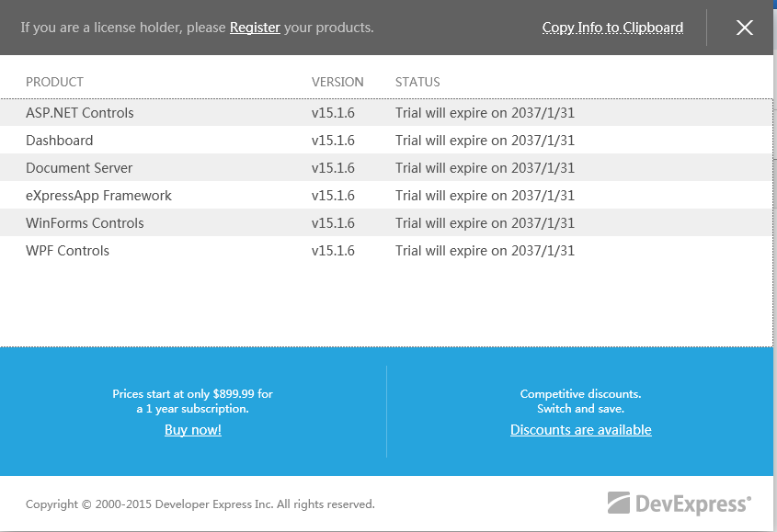Close the license info dialog
777x532 pixels.
tap(744, 28)
